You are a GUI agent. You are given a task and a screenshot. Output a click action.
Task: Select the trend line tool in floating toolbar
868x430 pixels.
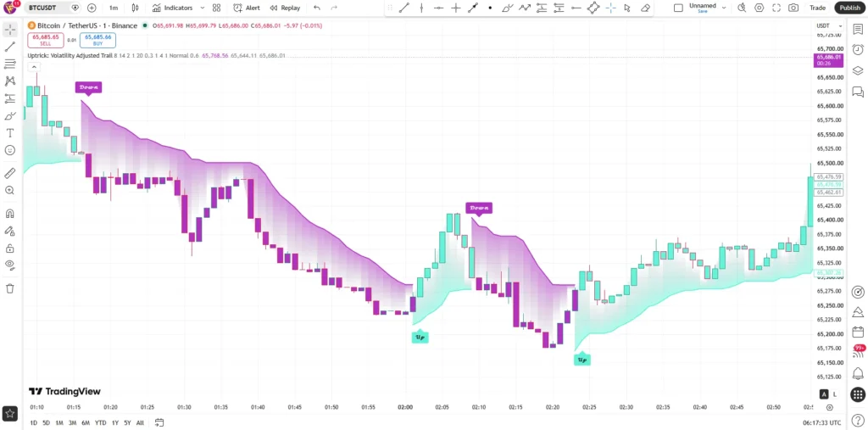(404, 8)
